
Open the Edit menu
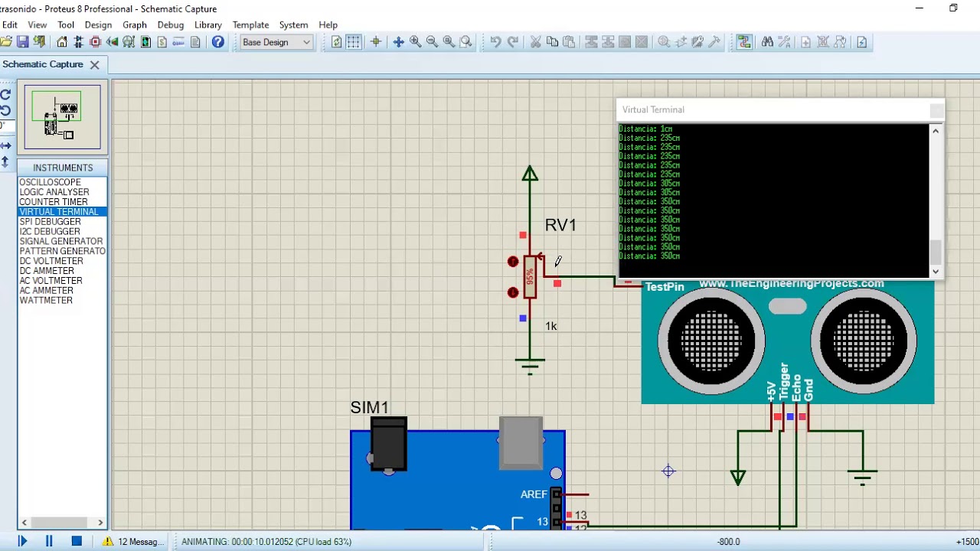click(x=9, y=24)
